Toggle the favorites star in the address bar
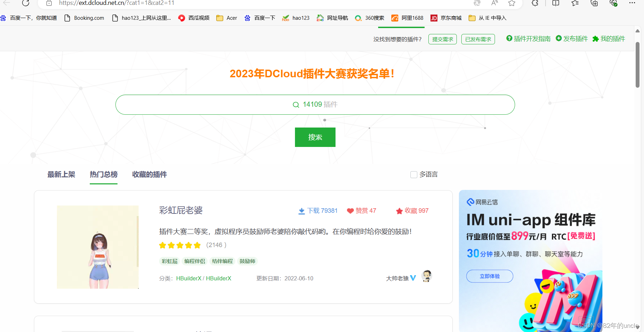 512,3
